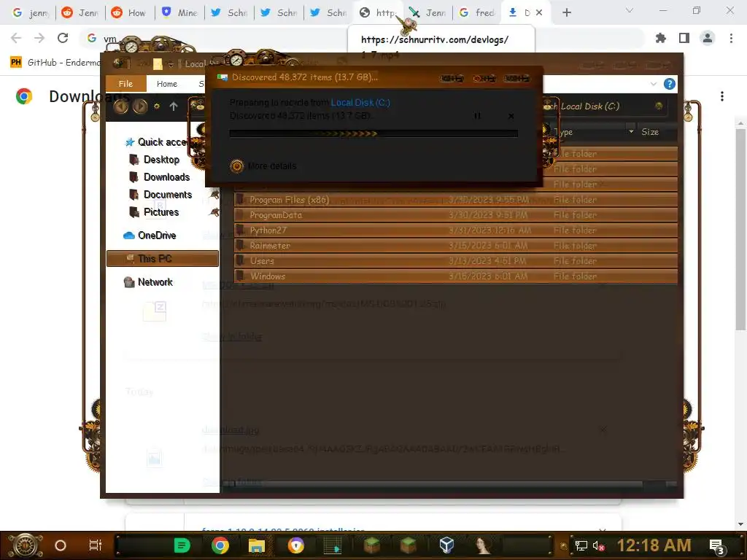
Task: Click the recycle progress bar
Action: click(x=373, y=134)
